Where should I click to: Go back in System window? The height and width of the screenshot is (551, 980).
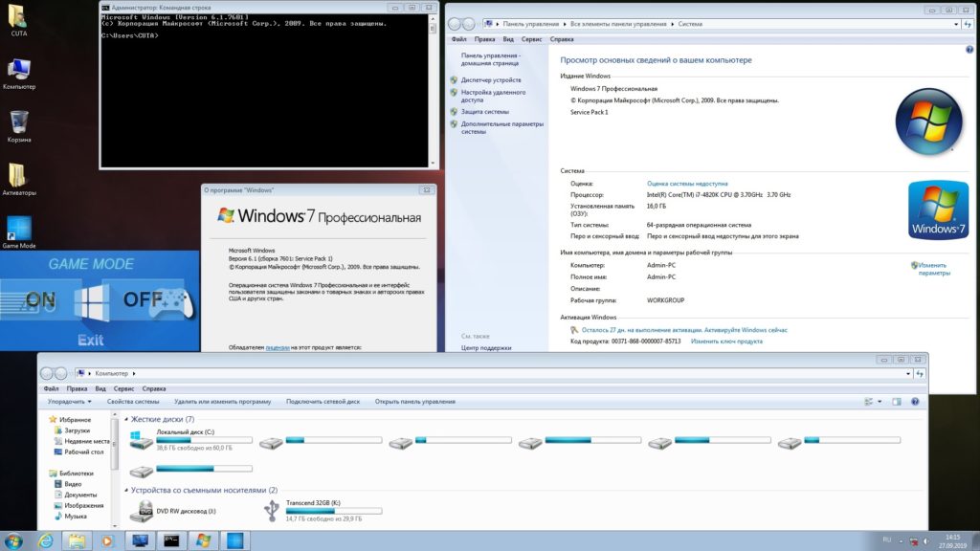[x=455, y=24]
